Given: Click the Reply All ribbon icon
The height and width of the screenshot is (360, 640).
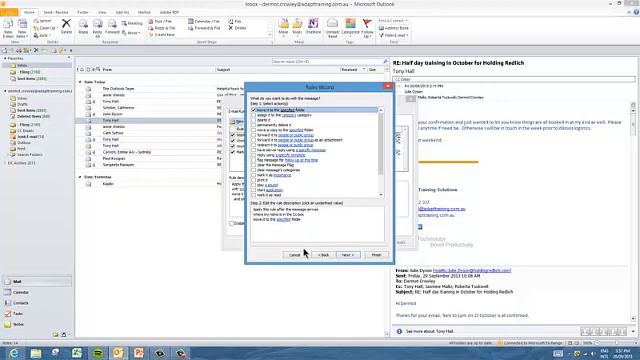Looking at the screenshot, I should [97, 24].
